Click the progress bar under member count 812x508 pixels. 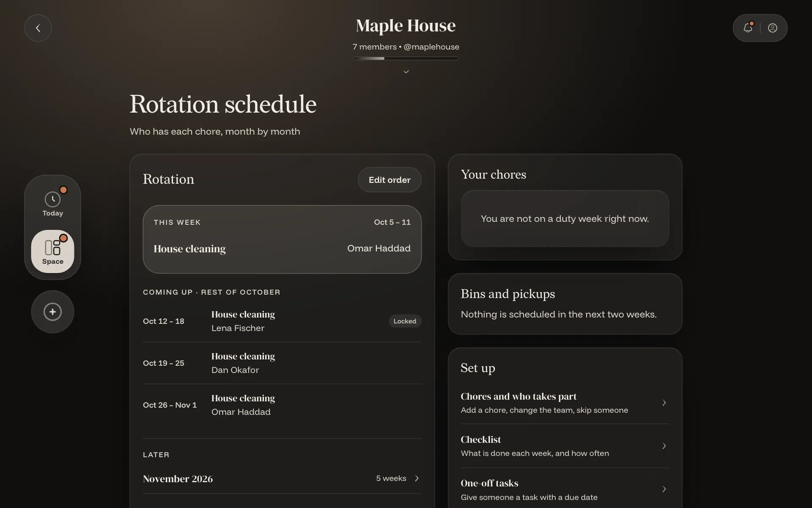point(406,58)
